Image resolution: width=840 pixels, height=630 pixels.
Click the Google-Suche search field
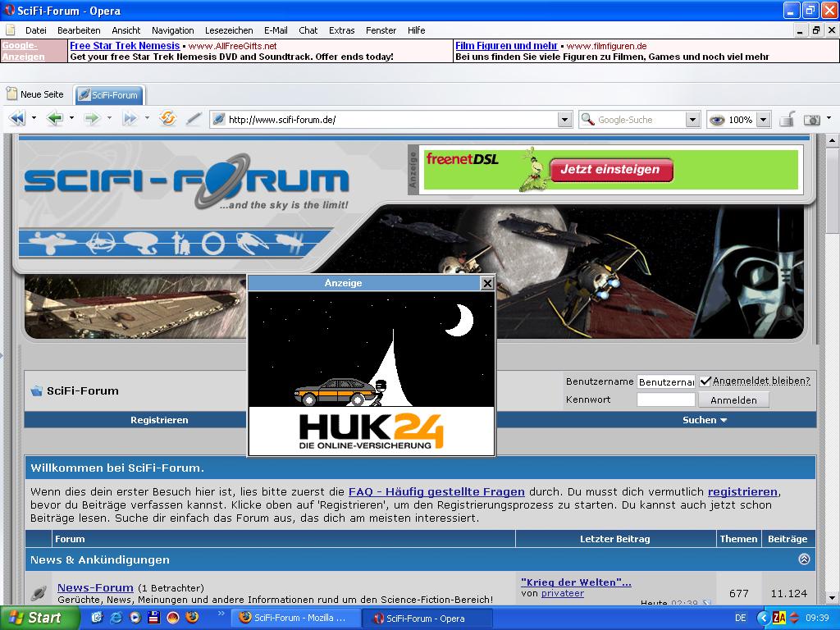(x=640, y=120)
